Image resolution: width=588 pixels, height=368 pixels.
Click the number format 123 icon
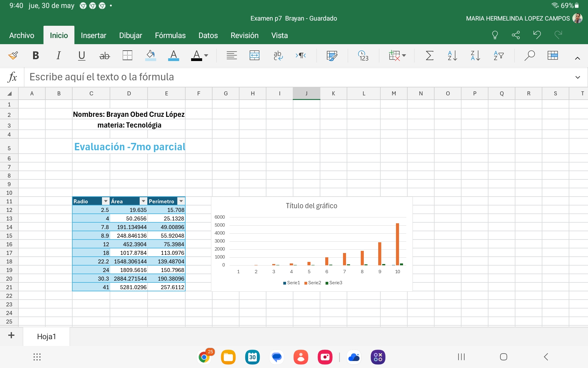pyautogui.click(x=363, y=56)
